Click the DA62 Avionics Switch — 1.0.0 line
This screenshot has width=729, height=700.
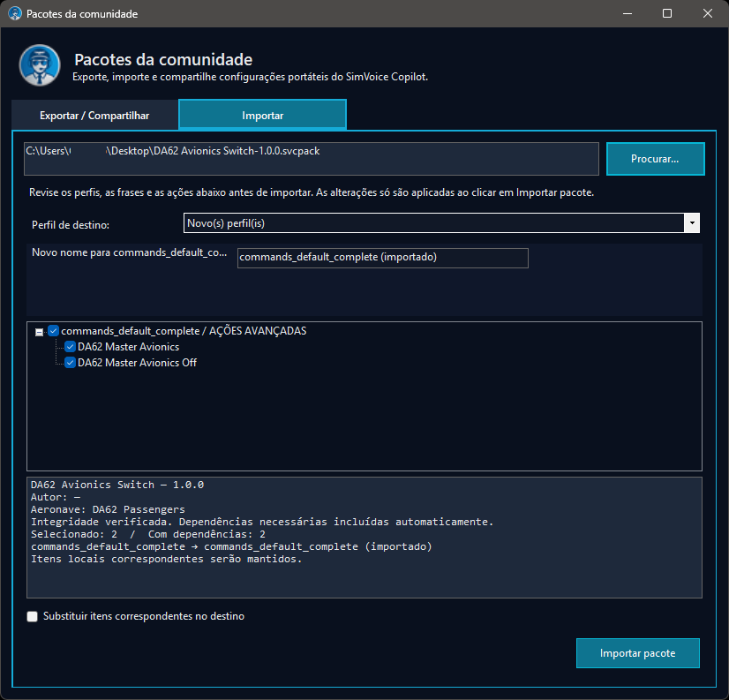117,485
